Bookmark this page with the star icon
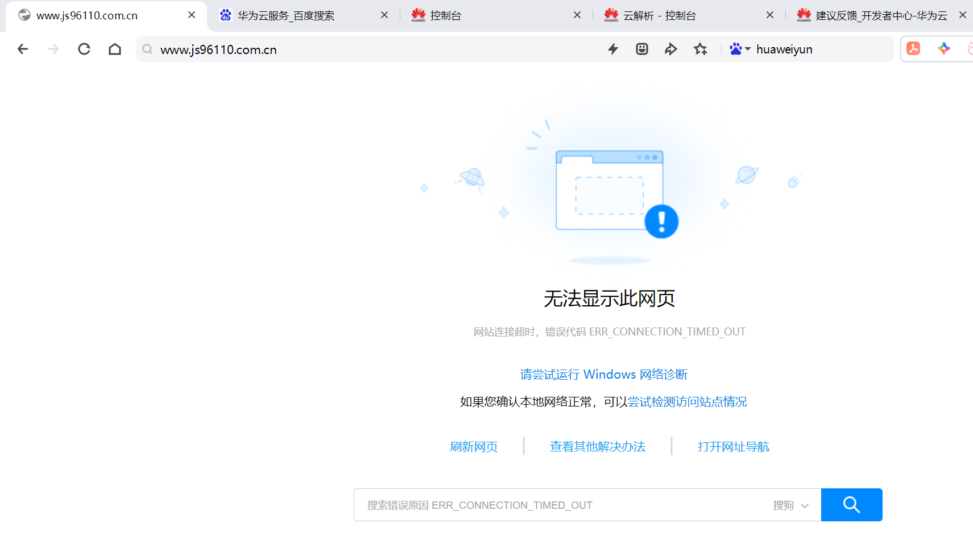Image resolution: width=973 pixels, height=560 pixels. [x=700, y=49]
